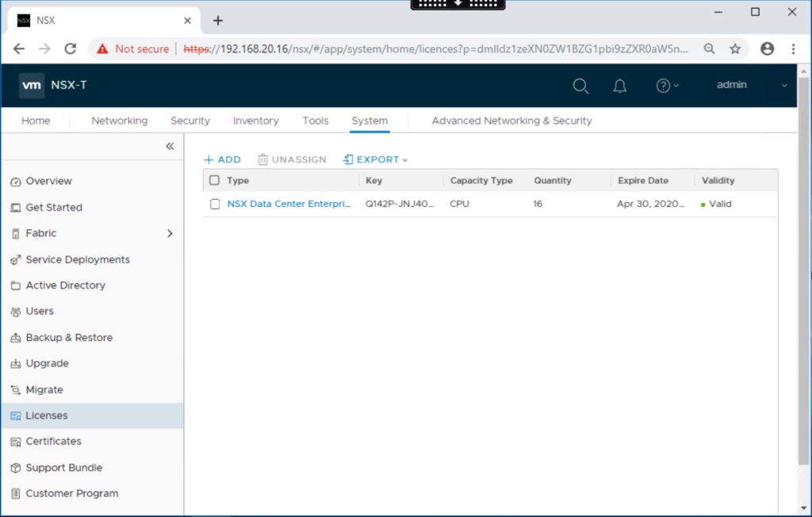Click the Licenses icon in sidebar

(16, 416)
